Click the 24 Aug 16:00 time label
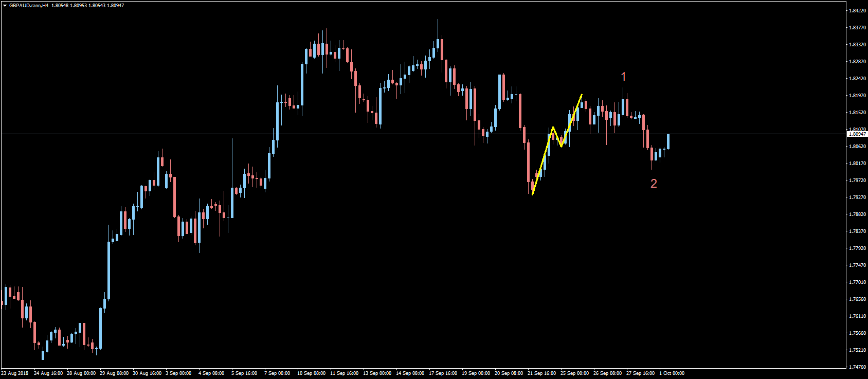Image resolution: width=868 pixels, height=379 pixels. (x=48, y=373)
